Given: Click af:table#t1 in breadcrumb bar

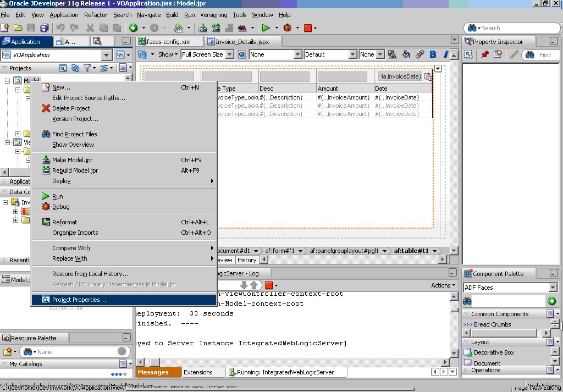Looking at the screenshot, I should (x=411, y=251).
